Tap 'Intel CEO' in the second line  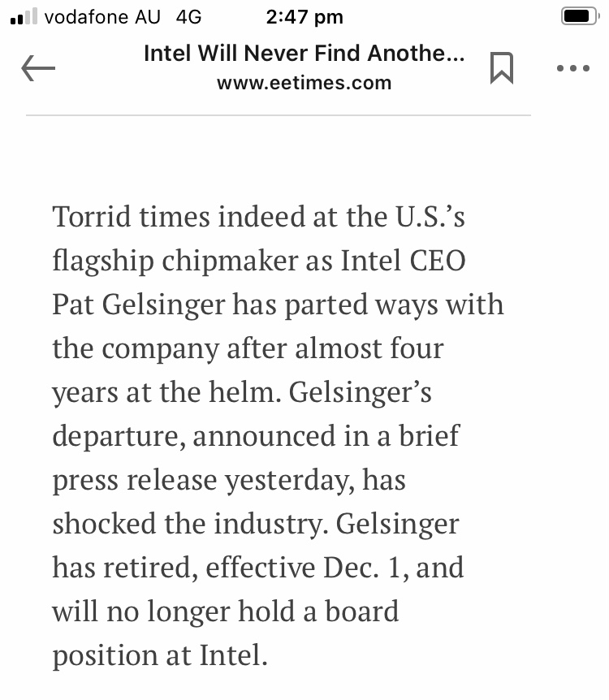click(x=404, y=261)
